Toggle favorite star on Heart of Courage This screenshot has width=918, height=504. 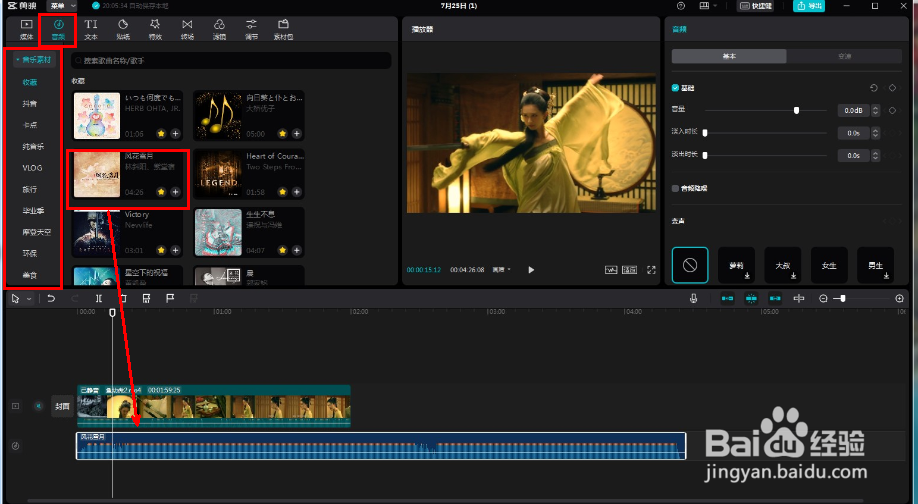pos(283,192)
